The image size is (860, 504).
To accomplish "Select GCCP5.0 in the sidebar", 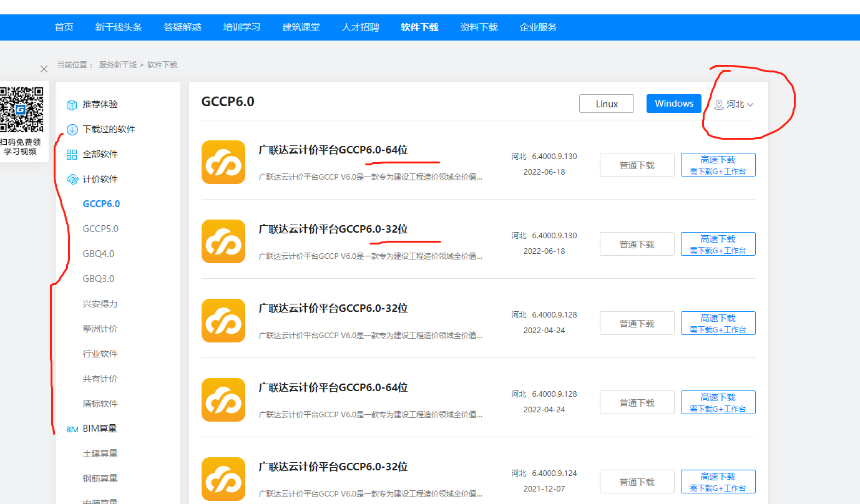I will [x=100, y=229].
